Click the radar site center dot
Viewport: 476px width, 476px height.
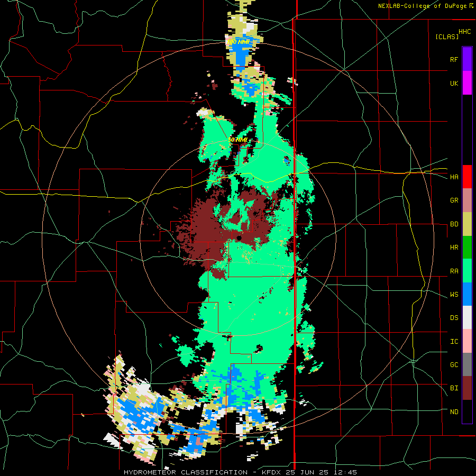click(x=239, y=238)
